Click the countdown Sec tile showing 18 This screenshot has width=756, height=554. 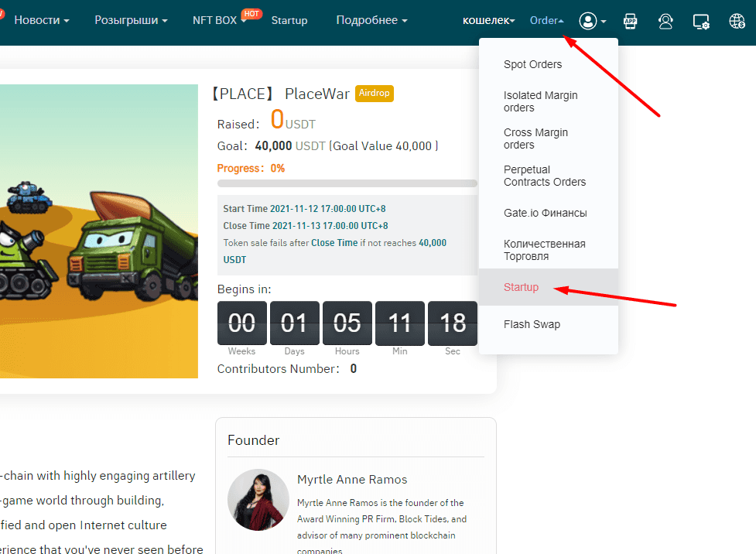click(452, 323)
